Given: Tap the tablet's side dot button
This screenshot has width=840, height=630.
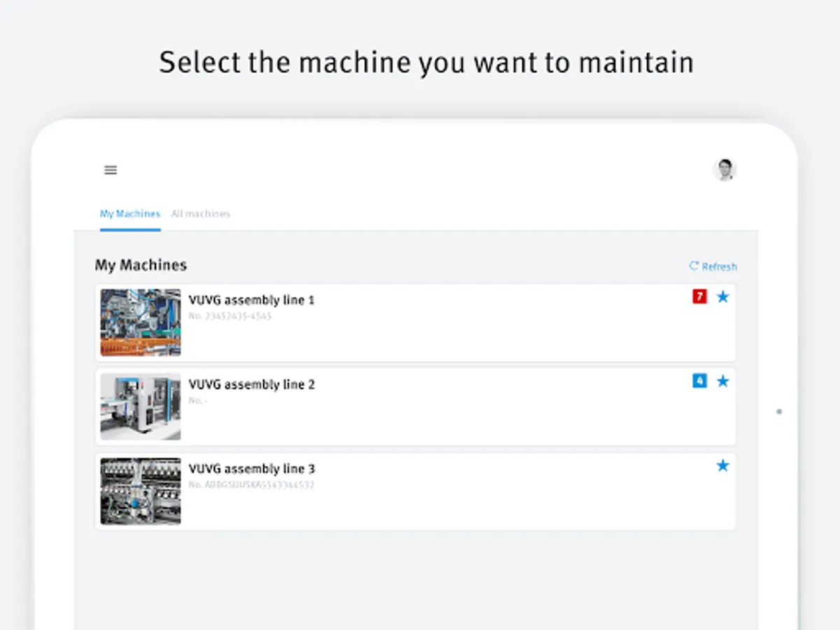Looking at the screenshot, I should tap(779, 412).
